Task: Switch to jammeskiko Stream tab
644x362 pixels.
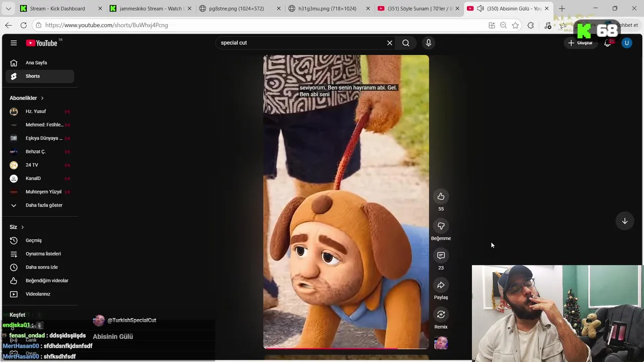Action: click(x=150, y=9)
